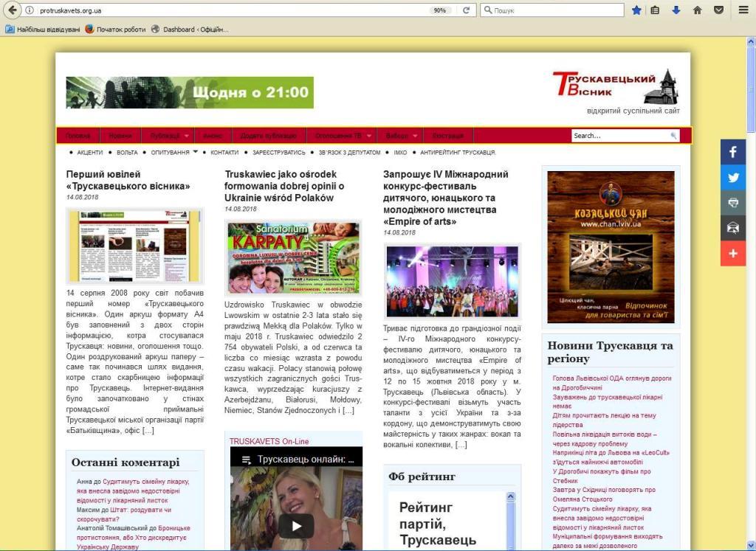The height and width of the screenshot is (551, 756).
Task: Reset the 90% zoom level indicator
Action: click(x=440, y=10)
